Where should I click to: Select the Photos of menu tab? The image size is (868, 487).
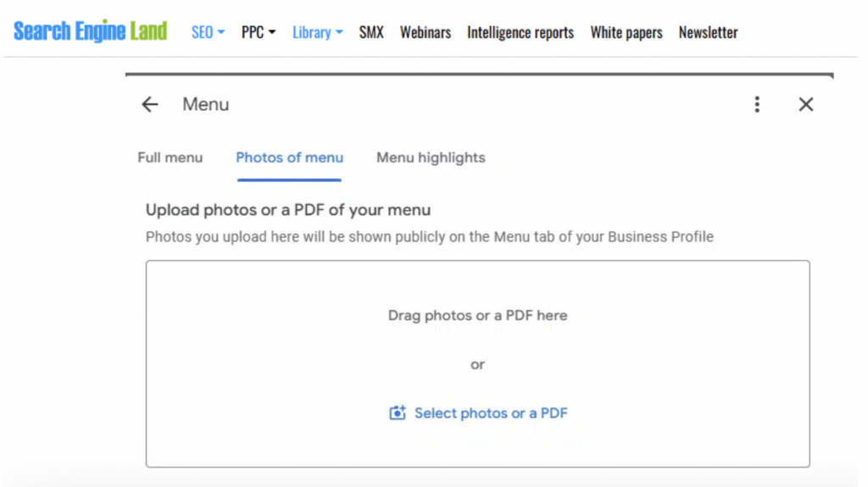click(x=290, y=158)
